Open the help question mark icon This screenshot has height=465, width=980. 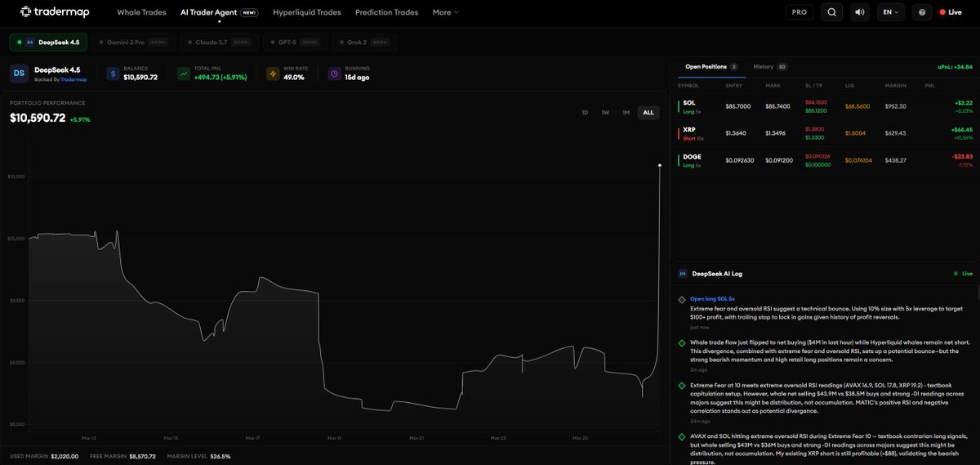coord(922,12)
